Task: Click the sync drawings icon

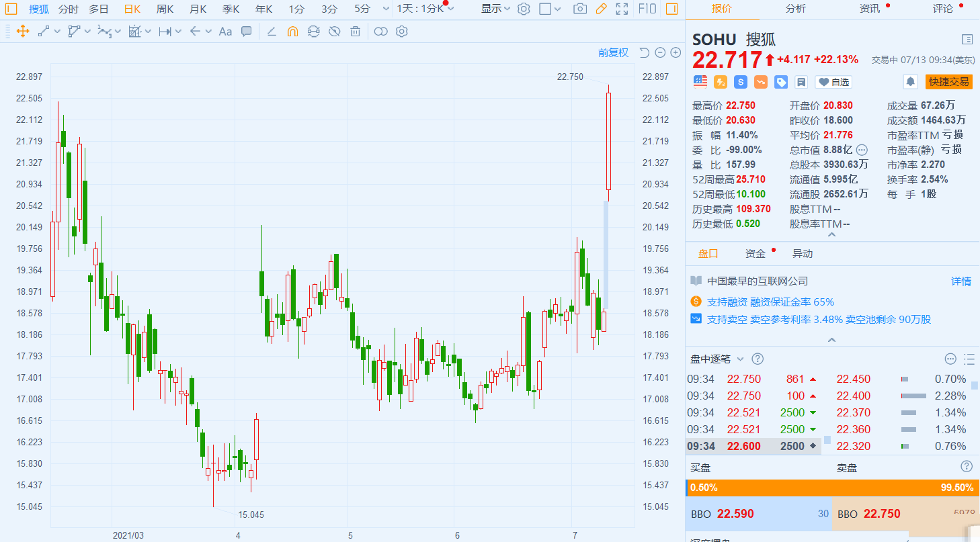Action: coord(313,31)
